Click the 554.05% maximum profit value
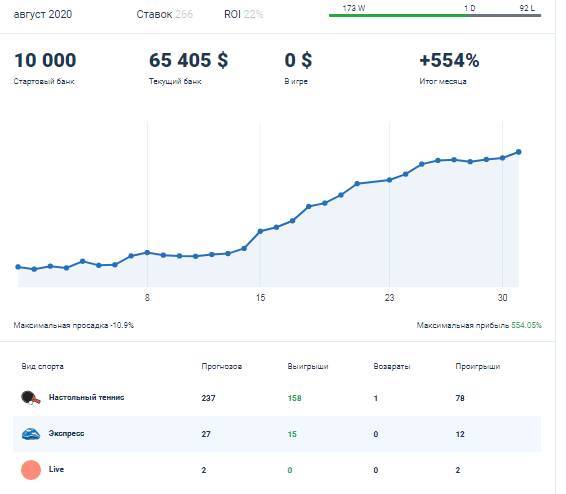 click(526, 325)
